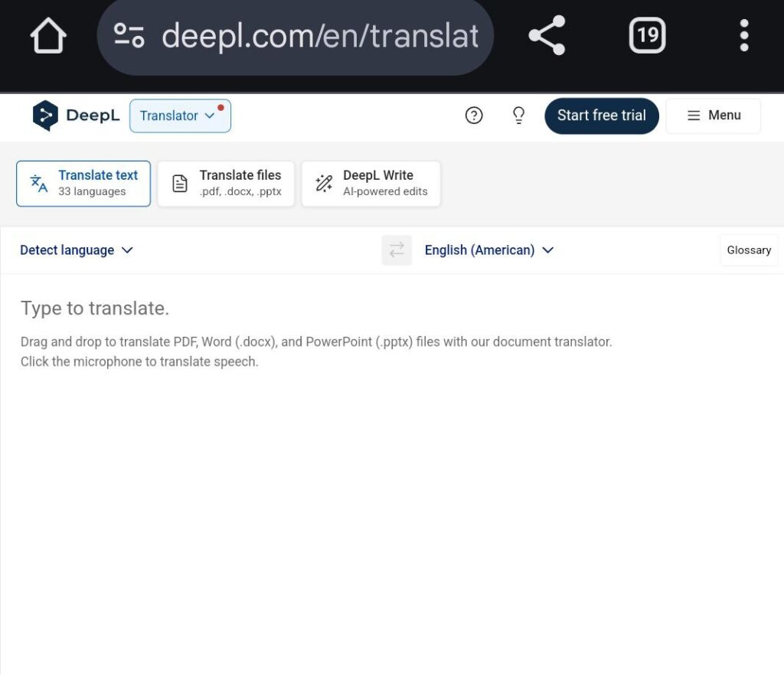Tap the share icon in browser toolbar
784x675 pixels.
547,35
